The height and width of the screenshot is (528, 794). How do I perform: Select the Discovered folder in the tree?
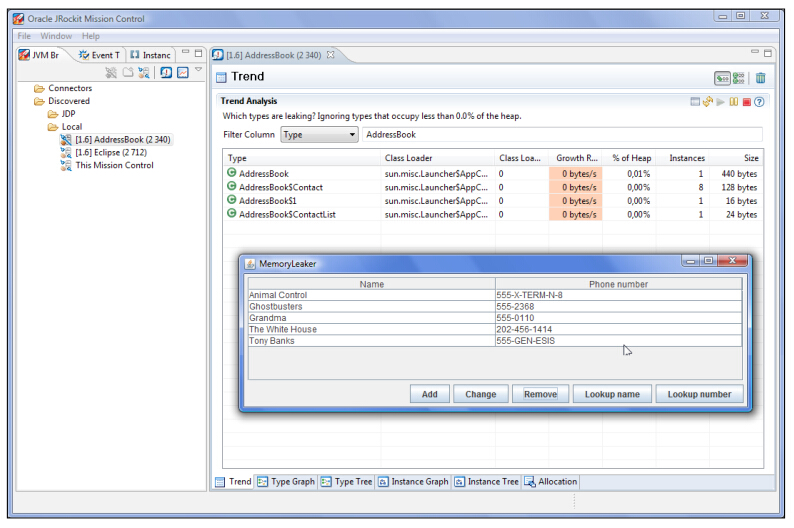(x=62, y=101)
